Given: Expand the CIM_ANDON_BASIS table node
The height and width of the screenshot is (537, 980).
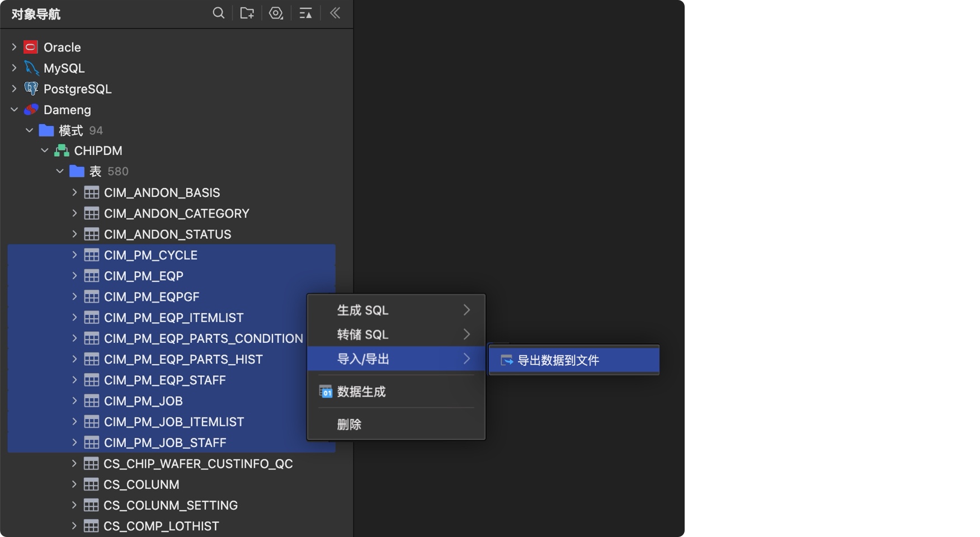Looking at the screenshot, I should point(74,192).
